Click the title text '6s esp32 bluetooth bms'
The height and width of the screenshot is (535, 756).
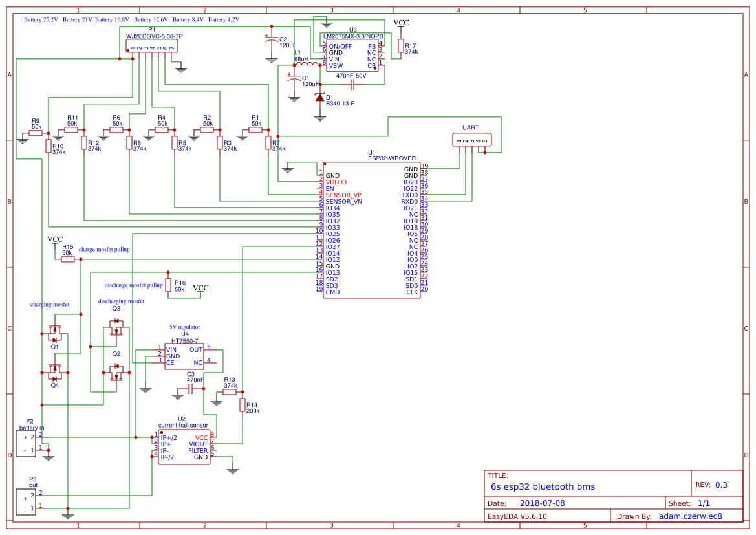[x=543, y=486]
